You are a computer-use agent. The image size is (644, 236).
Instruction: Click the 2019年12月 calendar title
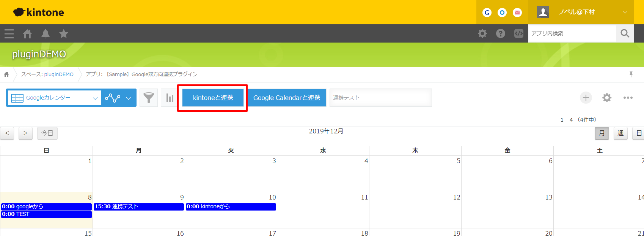326,131
